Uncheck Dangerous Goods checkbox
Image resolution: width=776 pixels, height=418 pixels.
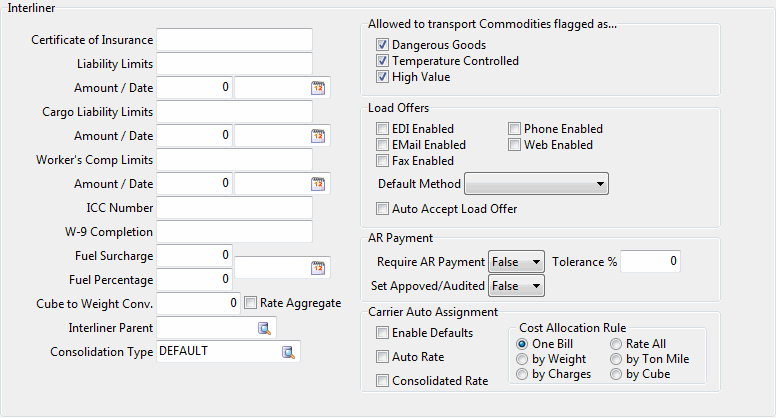click(x=383, y=45)
